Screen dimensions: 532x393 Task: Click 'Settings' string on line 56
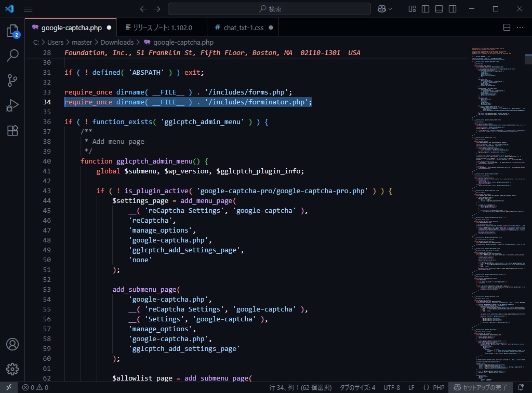(164, 319)
